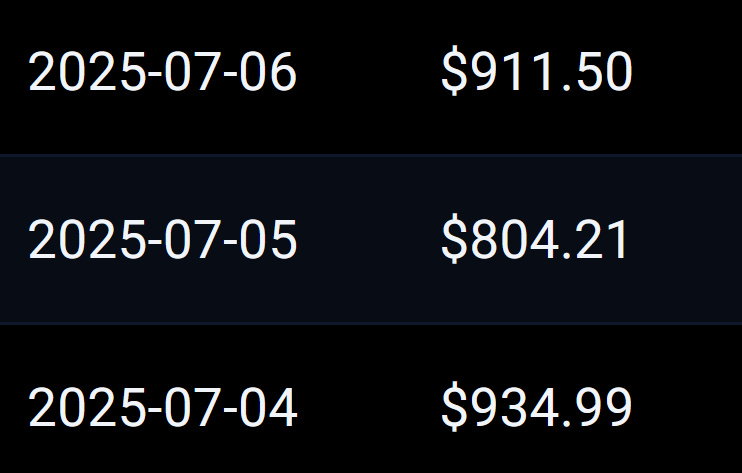Click the cents .50 in the top amount

coord(596,73)
